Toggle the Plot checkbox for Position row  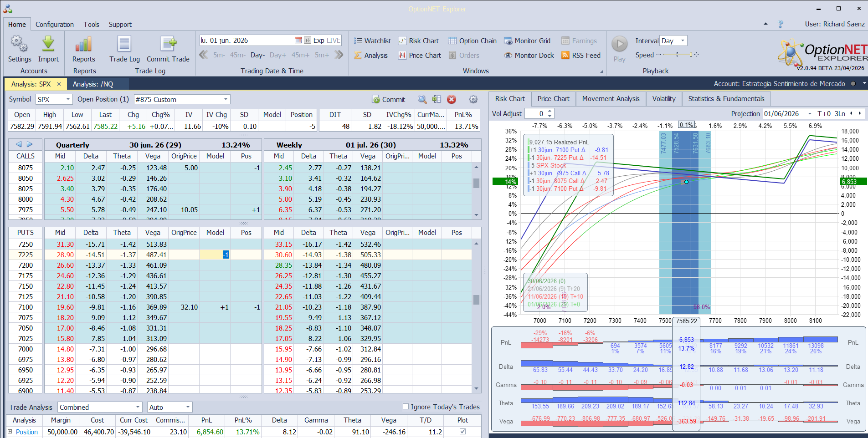(462, 432)
